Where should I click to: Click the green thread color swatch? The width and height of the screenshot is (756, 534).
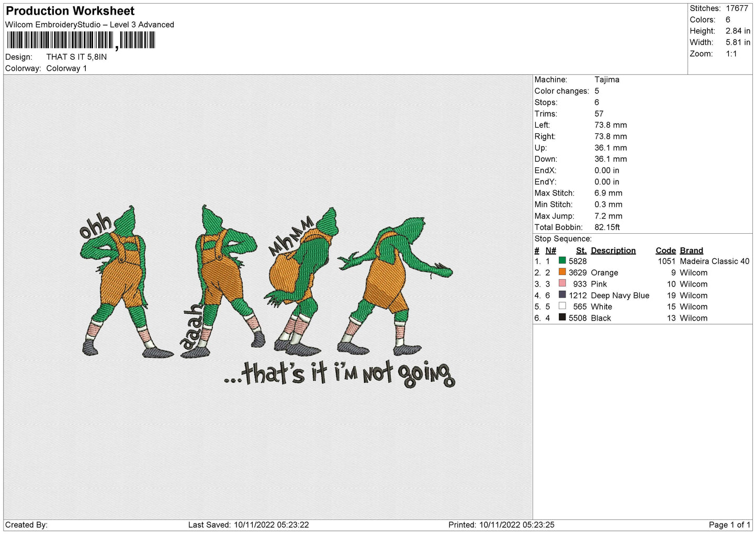(x=562, y=260)
